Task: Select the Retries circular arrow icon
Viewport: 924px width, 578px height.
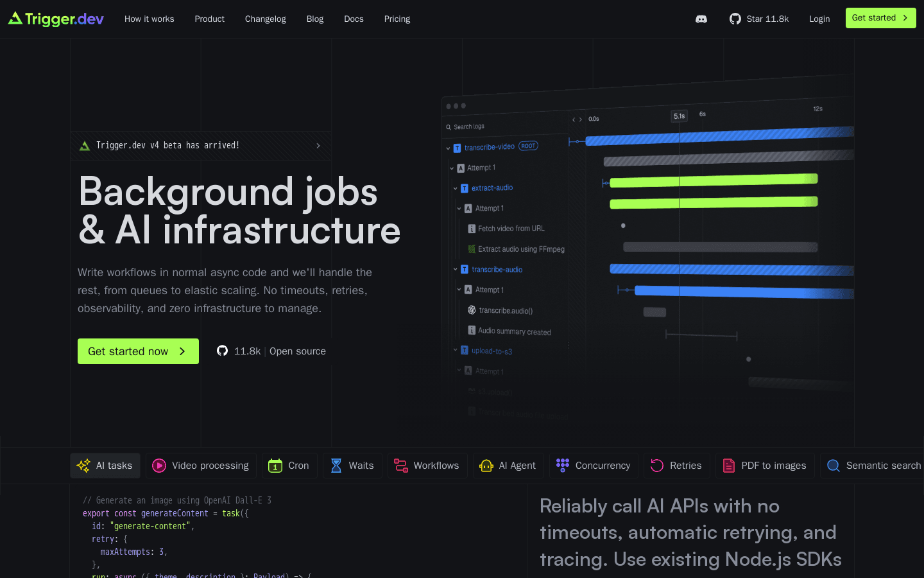Action: pyautogui.click(x=656, y=465)
